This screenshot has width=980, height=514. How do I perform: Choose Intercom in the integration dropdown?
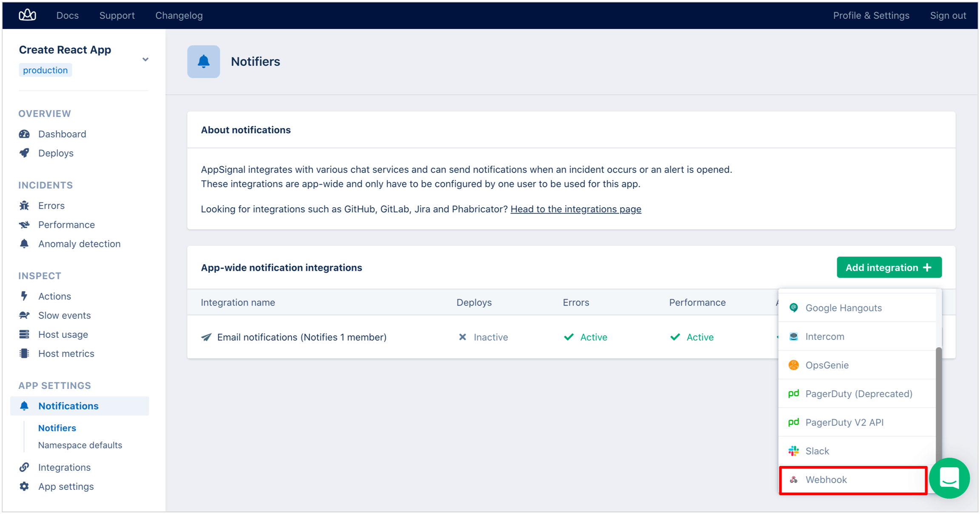click(857, 336)
